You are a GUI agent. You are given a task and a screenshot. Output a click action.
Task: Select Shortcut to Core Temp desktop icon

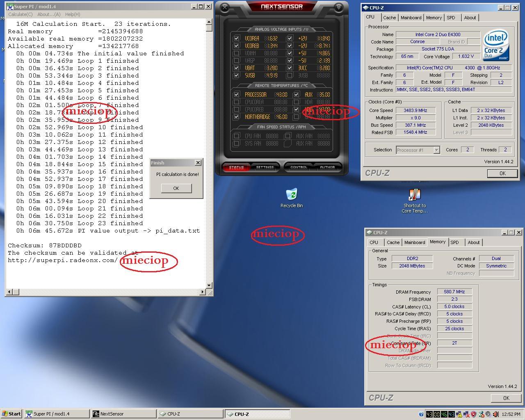pyautogui.click(x=415, y=201)
